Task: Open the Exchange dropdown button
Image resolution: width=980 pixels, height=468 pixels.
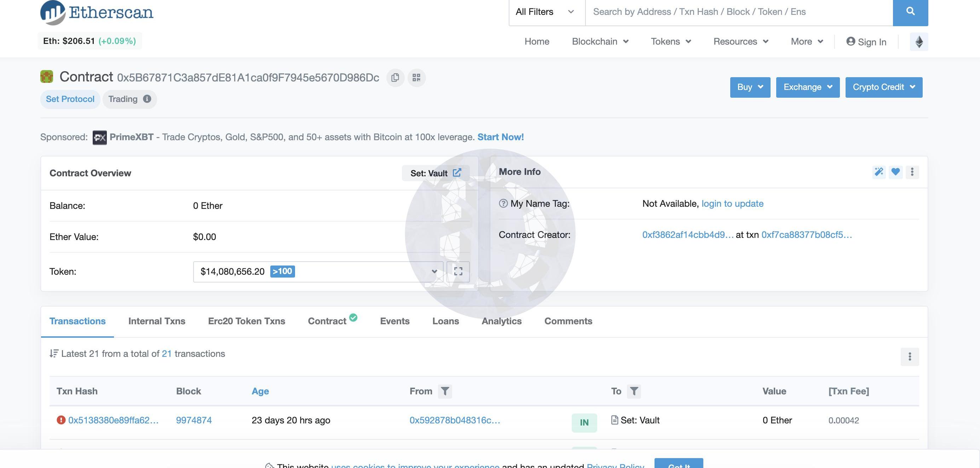Action: click(808, 87)
